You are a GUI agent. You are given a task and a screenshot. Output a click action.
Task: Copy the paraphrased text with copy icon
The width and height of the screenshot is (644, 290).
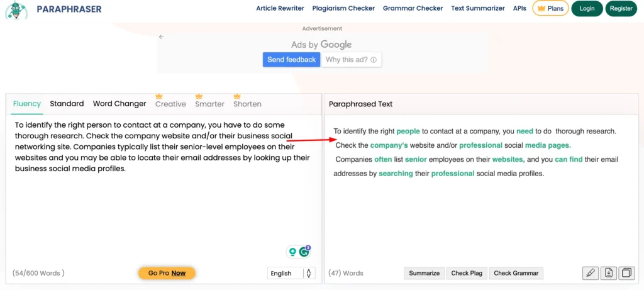(x=626, y=273)
